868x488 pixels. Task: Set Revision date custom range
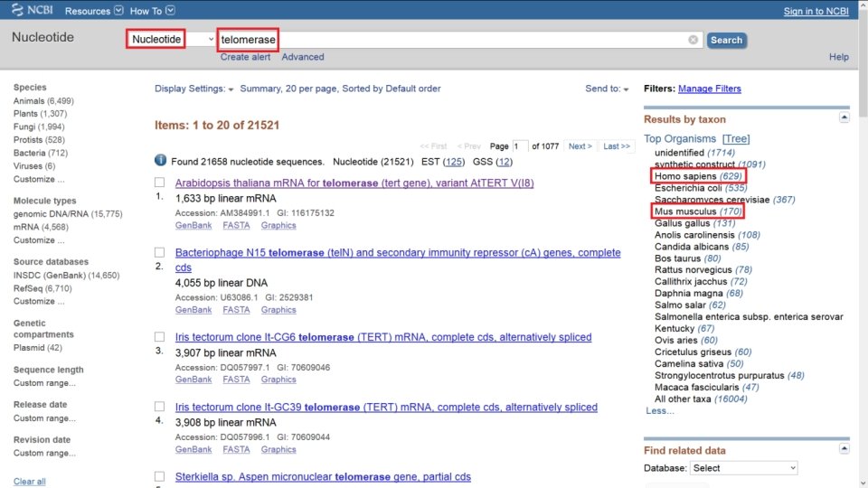[44, 453]
